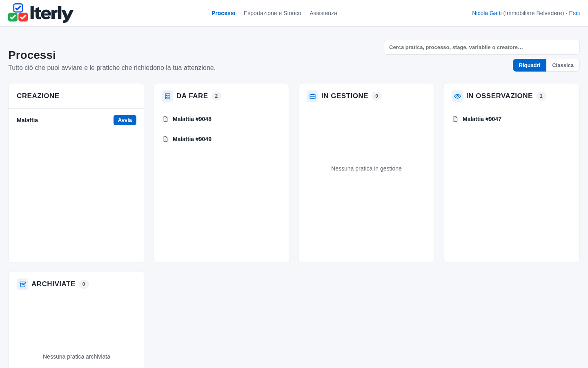Screen dimensions: 588x368
Task: Click 'Nessuna pratica archiviata' text
Action: pos(76,357)
